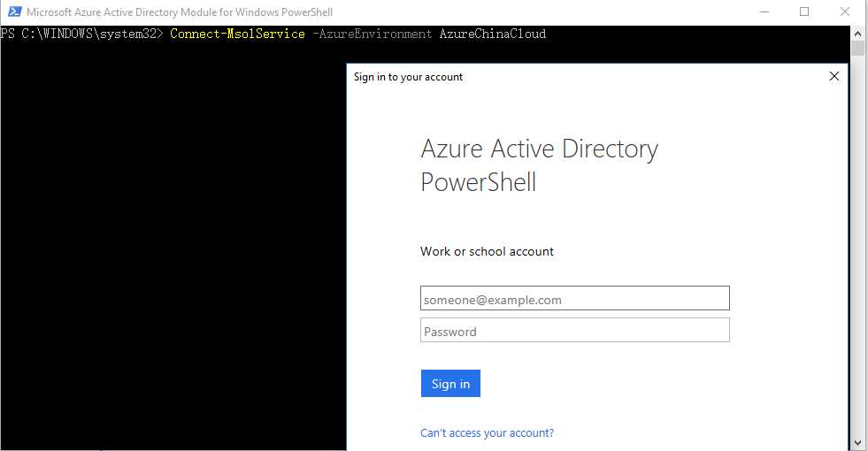The height and width of the screenshot is (451, 868).
Task: Click the scrollbar up arrow
Action: pyautogui.click(x=857, y=33)
